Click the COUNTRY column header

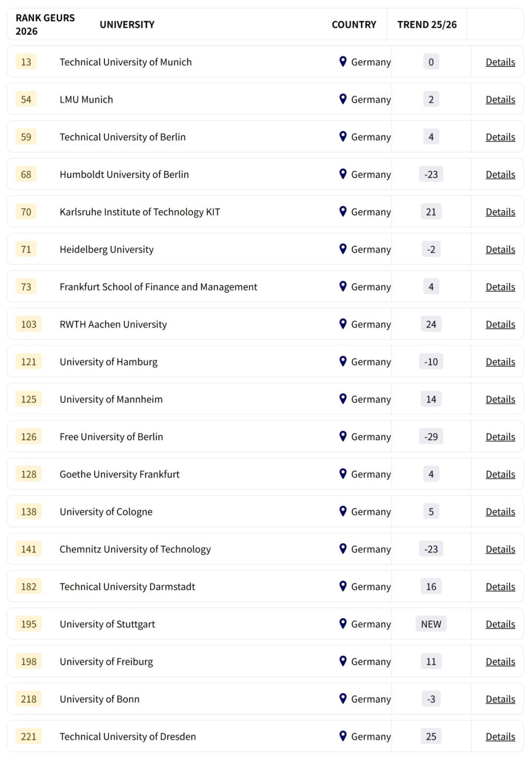click(x=354, y=24)
